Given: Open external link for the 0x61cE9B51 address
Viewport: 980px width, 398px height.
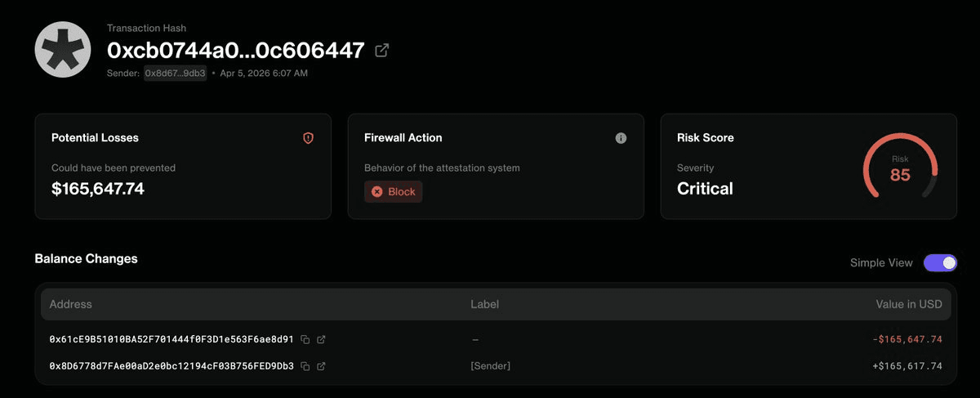Looking at the screenshot, I should 321,339.
